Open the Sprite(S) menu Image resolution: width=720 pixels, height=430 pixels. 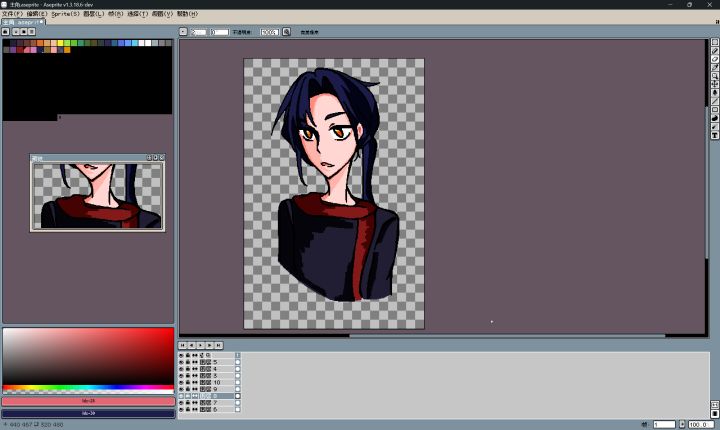(65, 14)
